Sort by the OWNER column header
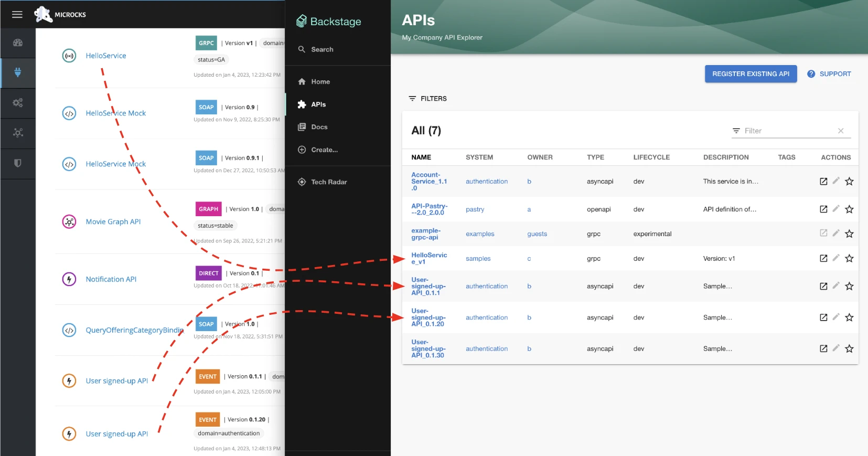This screenshot has height=456, width=868. [x=540, y=157]
